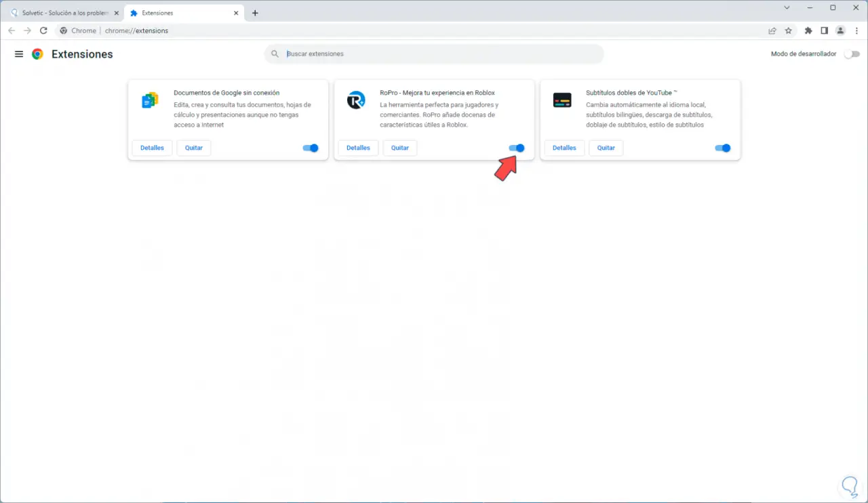Screen dimensions: 868x503
Task: Reload the extensions page
Action: (x=44, y=31)
